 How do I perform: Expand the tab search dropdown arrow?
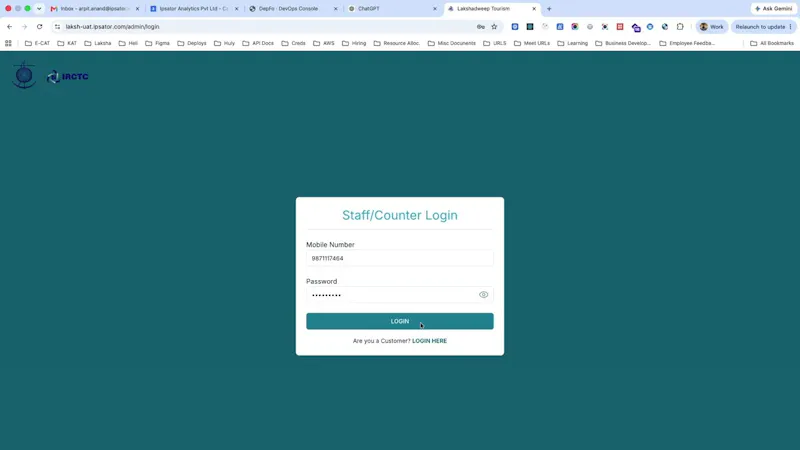coord(39,9)
